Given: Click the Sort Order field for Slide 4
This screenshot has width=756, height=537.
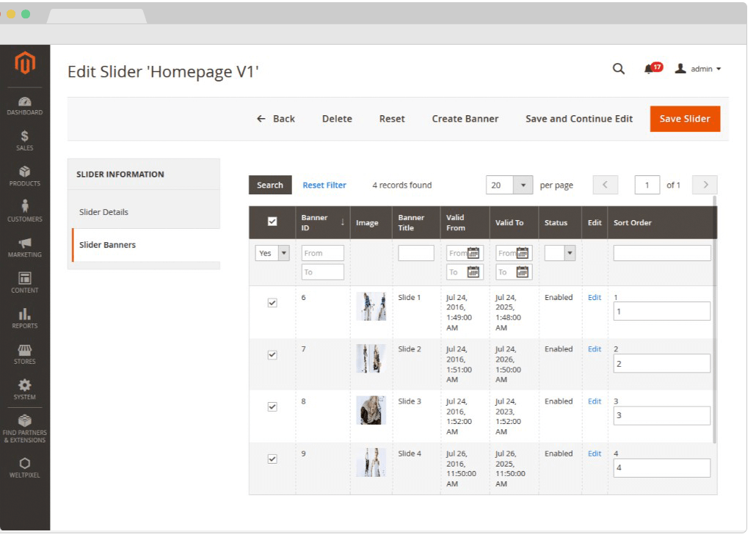Looking at the screenshot, I should (661, 468).
